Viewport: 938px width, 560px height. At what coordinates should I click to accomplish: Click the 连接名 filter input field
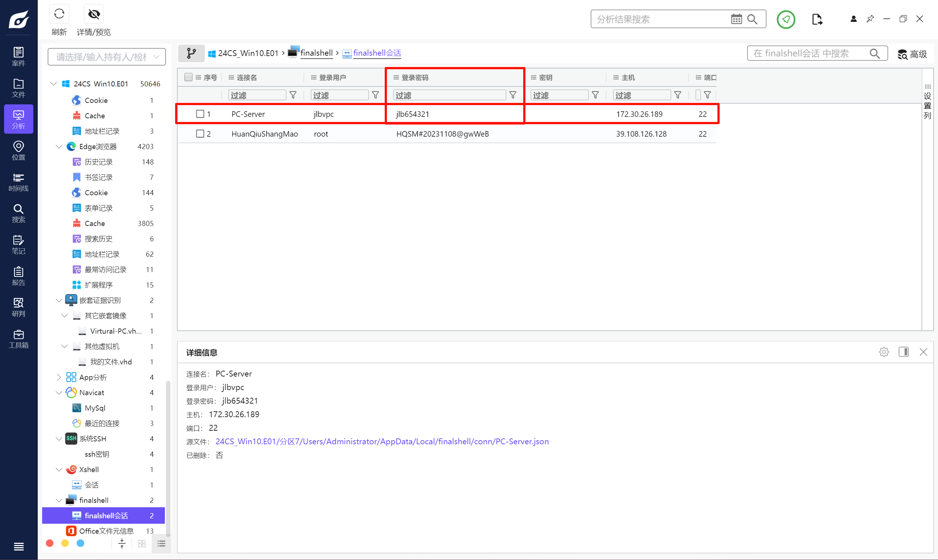(257, 95)
